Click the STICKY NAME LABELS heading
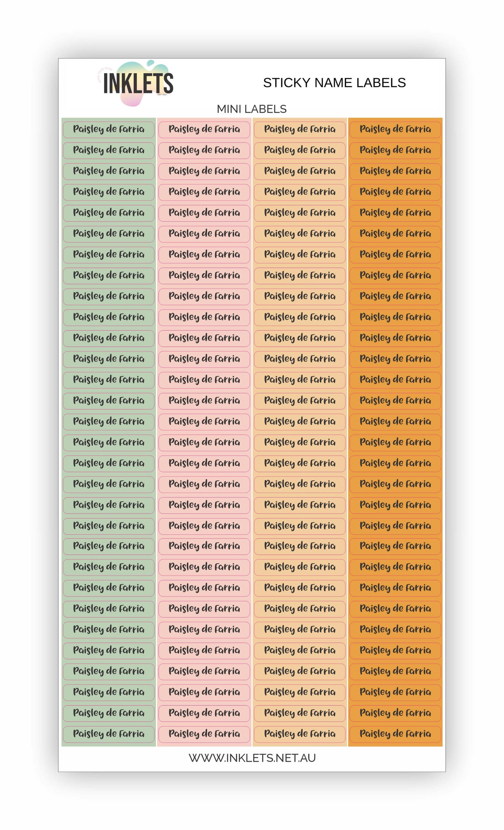504x830 pixels. pyautogui.click(x=334, y=83)
